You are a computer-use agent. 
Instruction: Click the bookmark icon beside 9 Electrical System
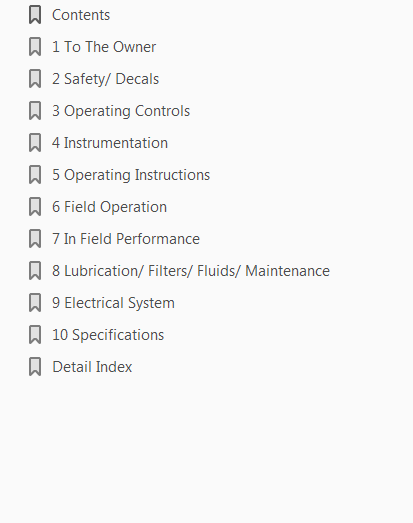point(35,303)
